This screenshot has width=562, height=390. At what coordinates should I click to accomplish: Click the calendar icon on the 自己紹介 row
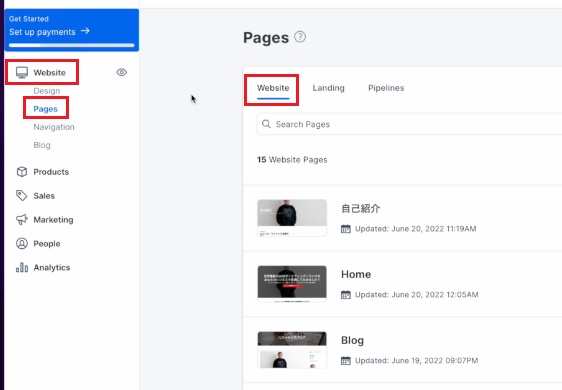click(x=346, y=229)
